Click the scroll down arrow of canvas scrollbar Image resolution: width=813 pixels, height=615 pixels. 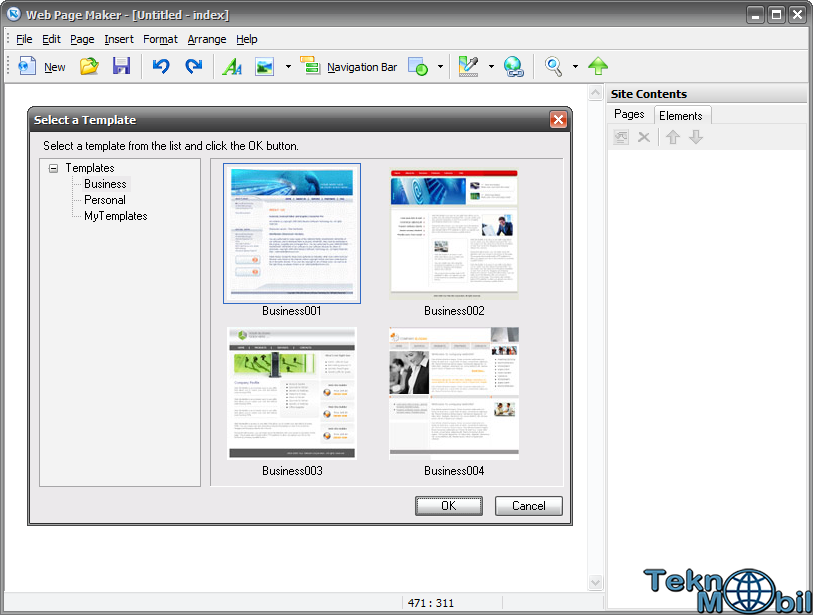click(595, 583)
